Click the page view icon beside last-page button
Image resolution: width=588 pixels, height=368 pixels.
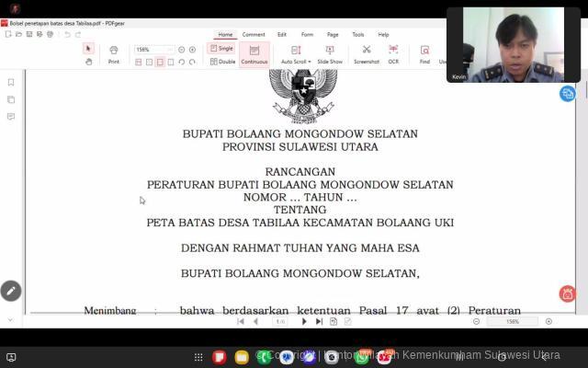coord(334,321)
